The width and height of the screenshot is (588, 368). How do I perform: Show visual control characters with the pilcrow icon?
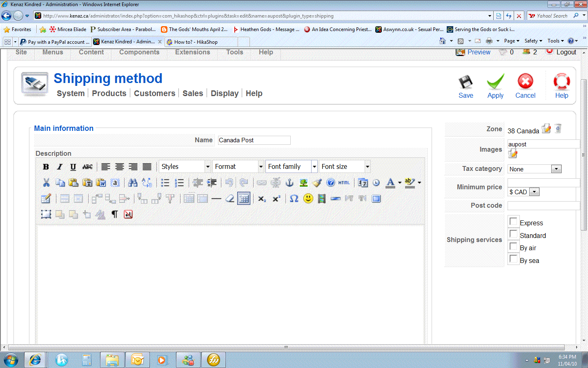tap(115, 215)
